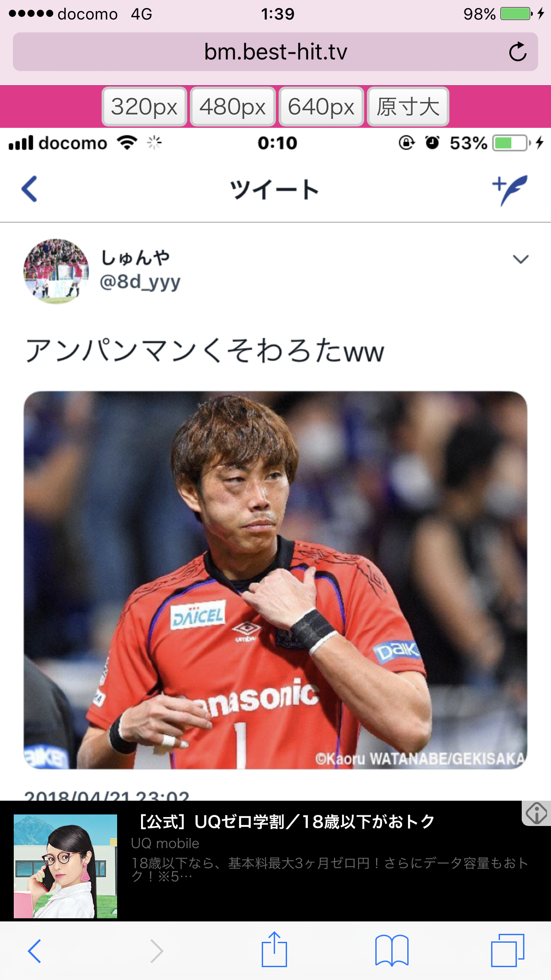Tap the UQ mobile ad thumbnail image
The image size is (551, 980).
point(65,866)
